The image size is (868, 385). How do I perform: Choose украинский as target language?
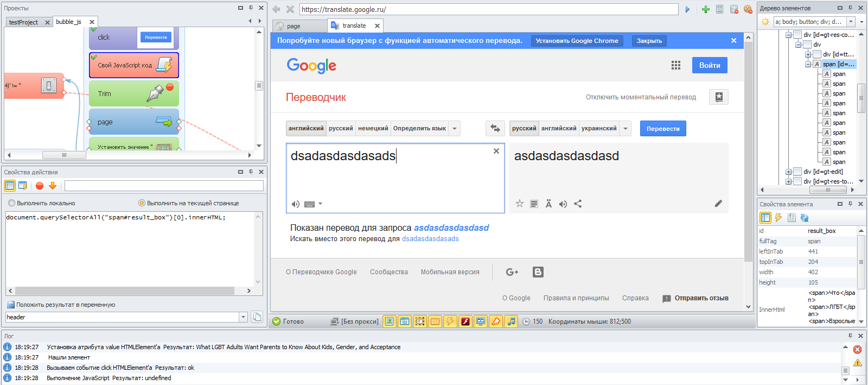(x=599, y=129)
